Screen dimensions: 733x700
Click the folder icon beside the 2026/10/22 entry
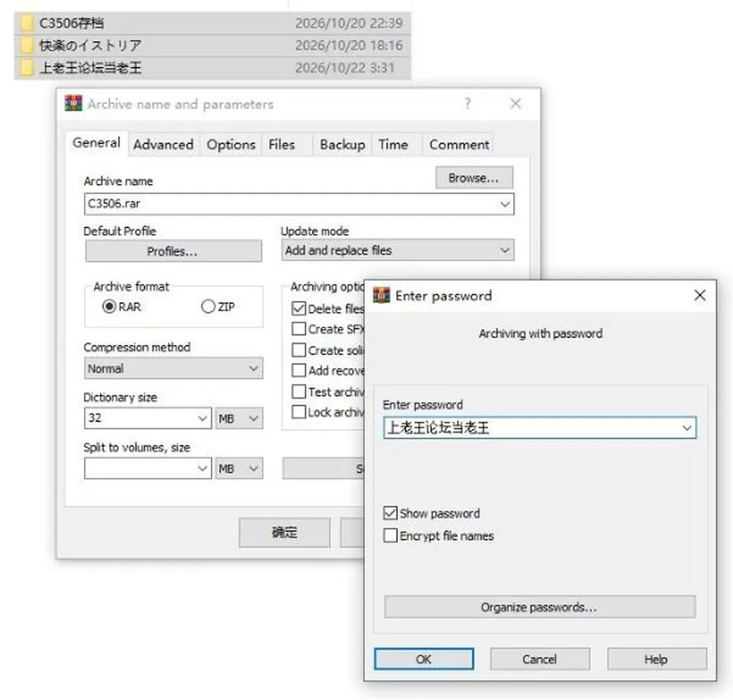(x=27, y=68)
